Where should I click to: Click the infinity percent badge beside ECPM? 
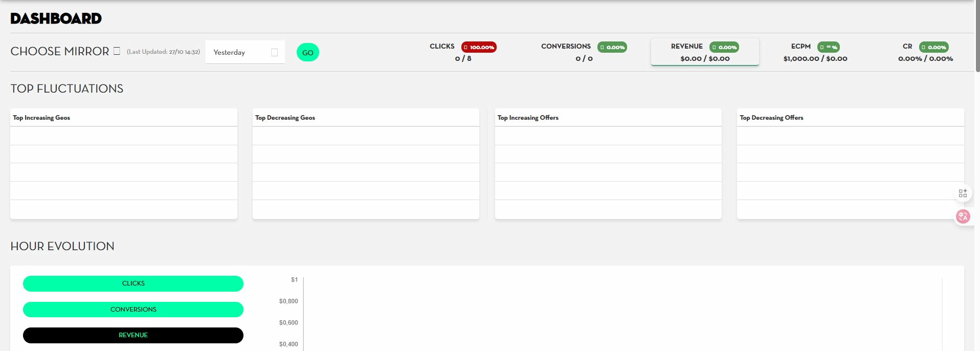[828, 47]
